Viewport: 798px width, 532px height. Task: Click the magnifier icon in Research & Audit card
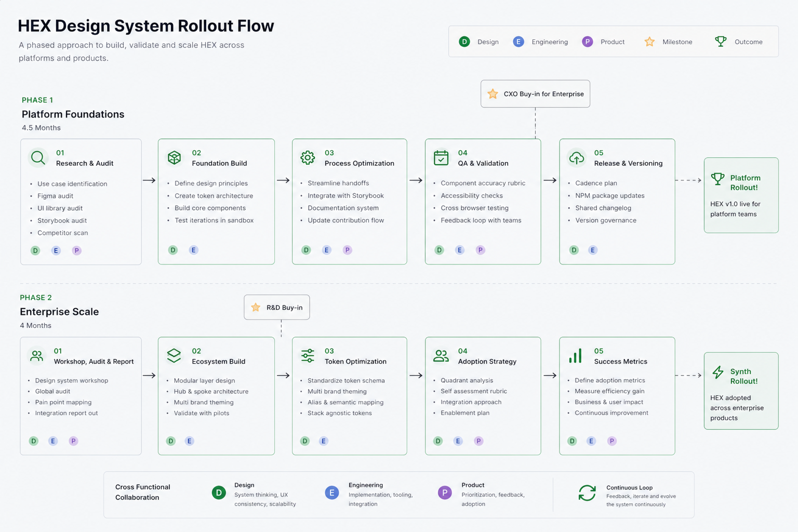click(38, 158)
